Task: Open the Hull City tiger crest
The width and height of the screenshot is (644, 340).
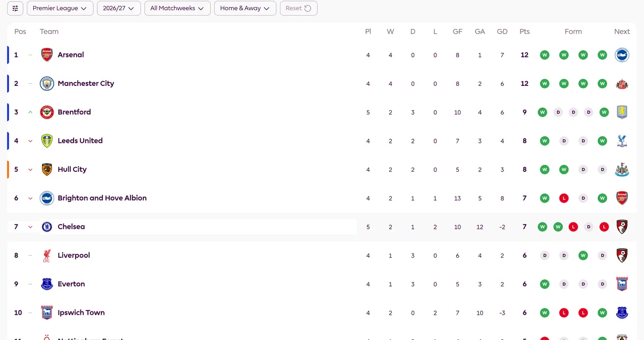Action: tap(47, 169)
